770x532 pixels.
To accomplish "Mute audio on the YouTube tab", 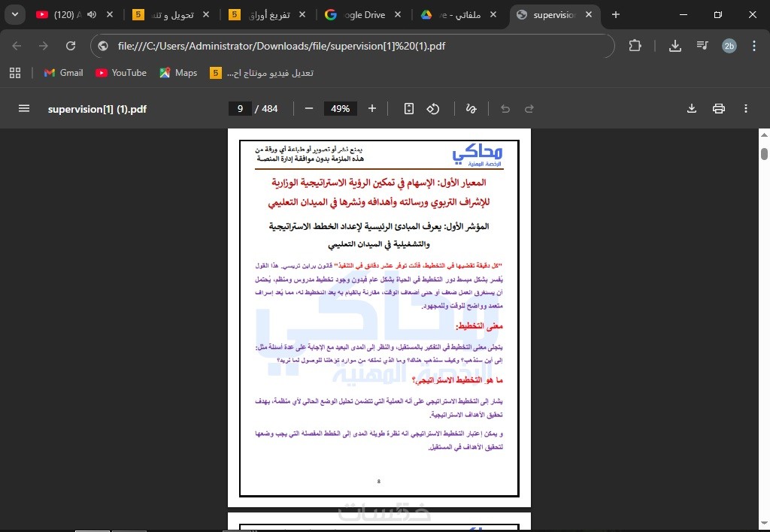I will tap(92, 15).
